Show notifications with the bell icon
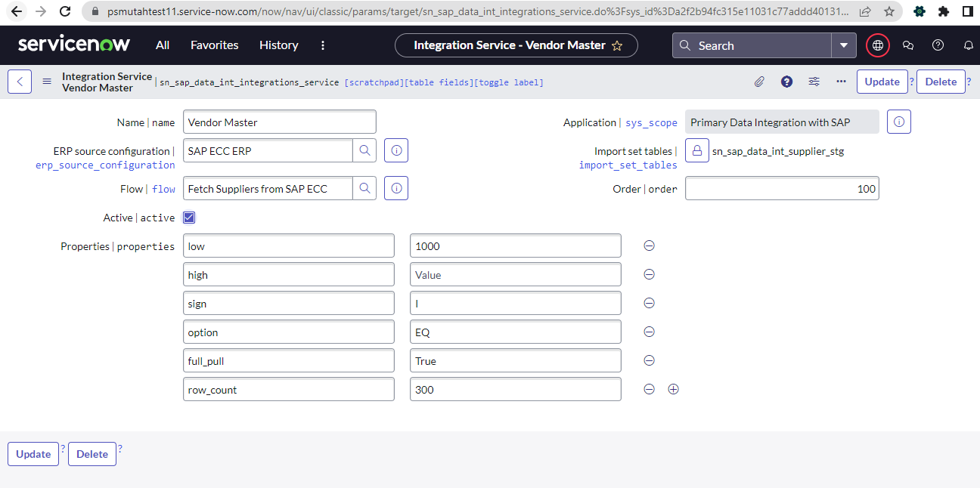The height and width of the screenshot is (488, 980). (968, 45)
